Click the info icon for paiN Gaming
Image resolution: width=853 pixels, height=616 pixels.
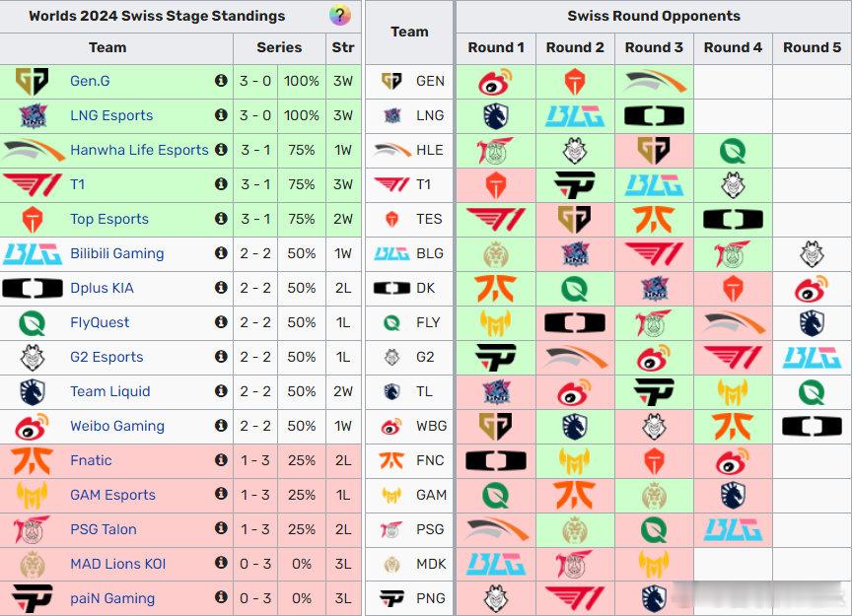tap(221, 597)
